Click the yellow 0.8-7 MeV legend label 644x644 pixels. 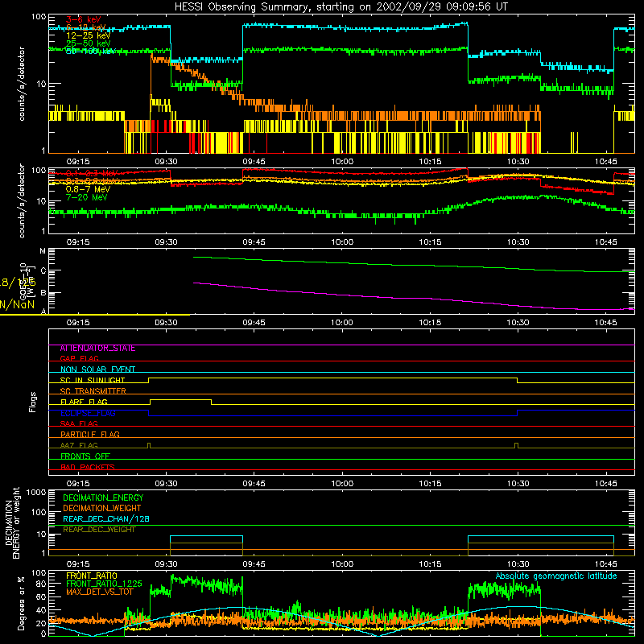[88, 189]
